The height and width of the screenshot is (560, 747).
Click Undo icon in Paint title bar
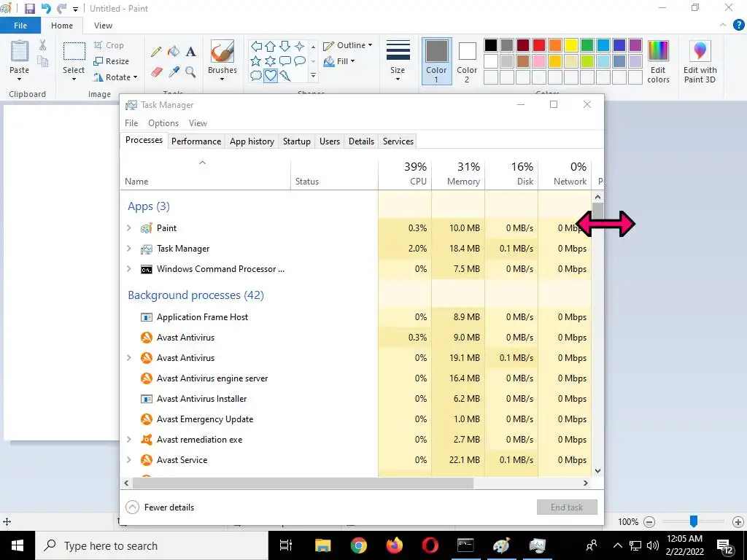[x=46, y=9]
